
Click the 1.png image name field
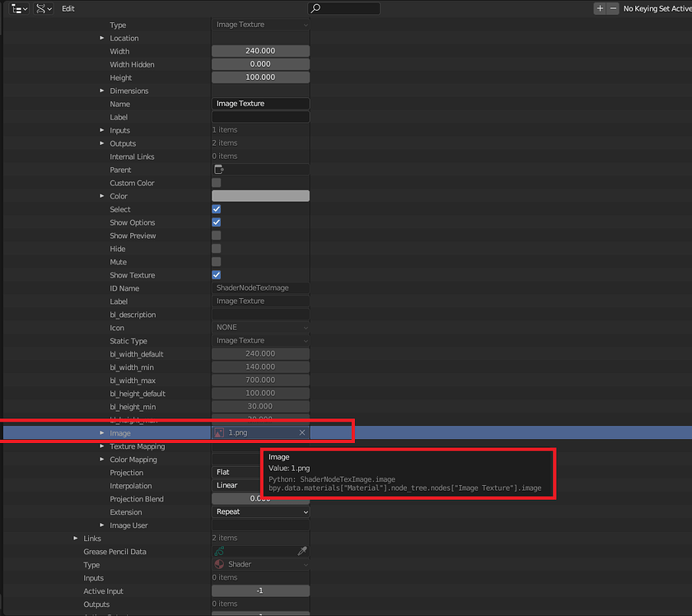click(260, 433)
